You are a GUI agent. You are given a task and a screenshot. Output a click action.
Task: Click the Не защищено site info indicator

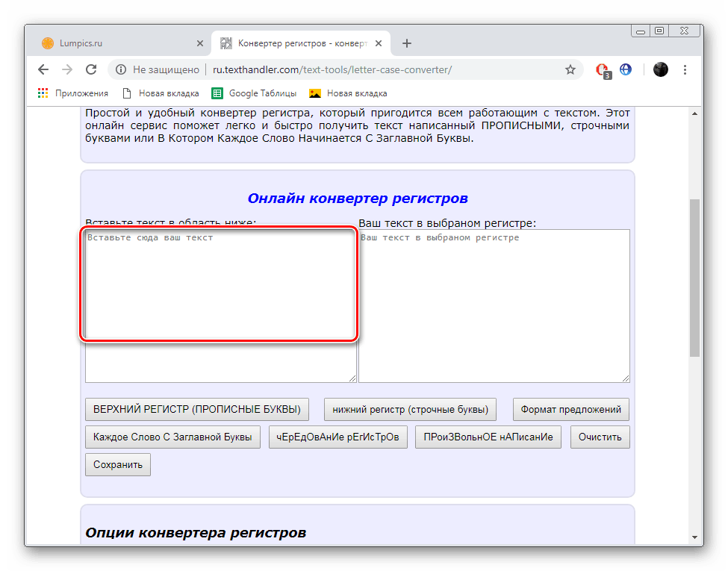[157, 69]
